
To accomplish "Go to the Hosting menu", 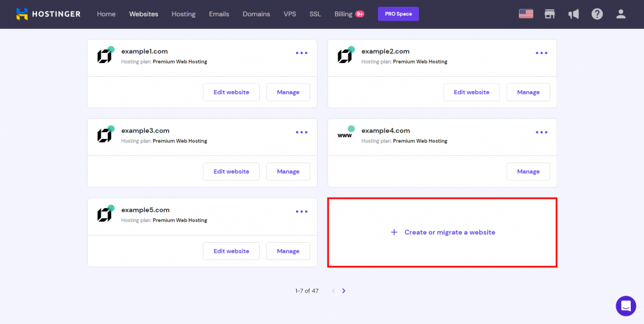I will 184,14.
